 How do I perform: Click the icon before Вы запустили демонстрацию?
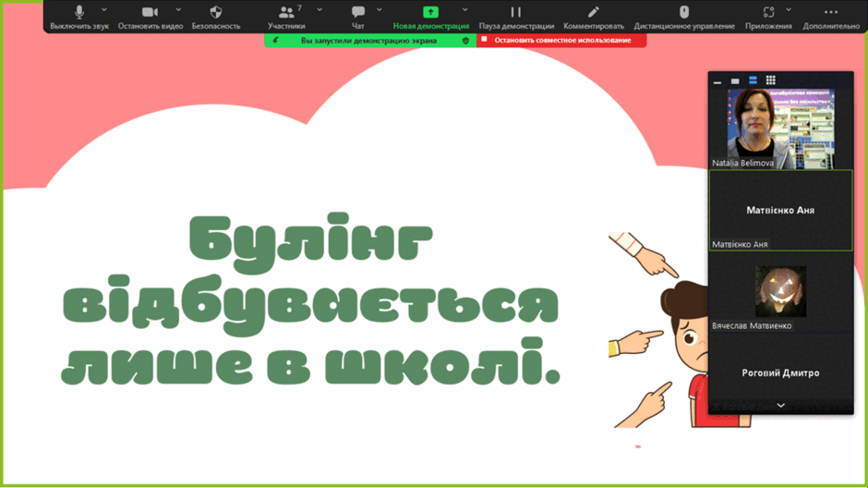point(276,41)
